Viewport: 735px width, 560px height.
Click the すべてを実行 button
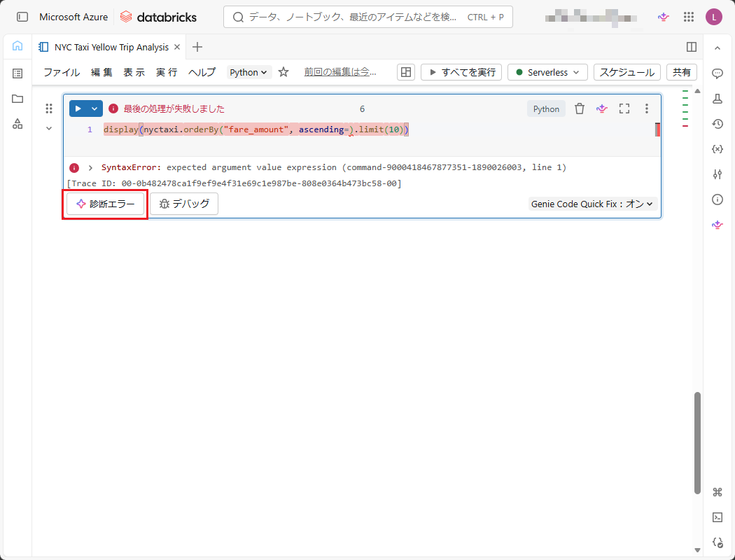[x=461, y=72]
